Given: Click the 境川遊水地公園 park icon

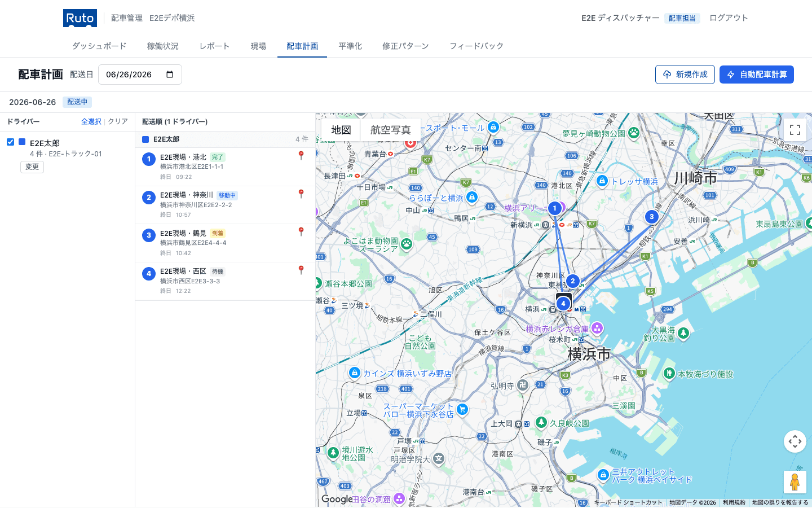Looking at the screenshot, I should click(x=333, y=452).
